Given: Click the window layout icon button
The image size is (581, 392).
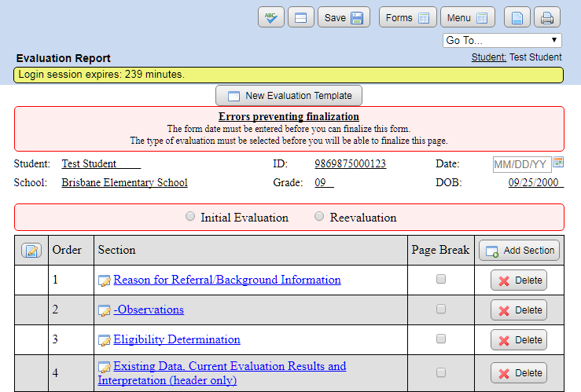Looking at the screenshot, I should point(301,17).
